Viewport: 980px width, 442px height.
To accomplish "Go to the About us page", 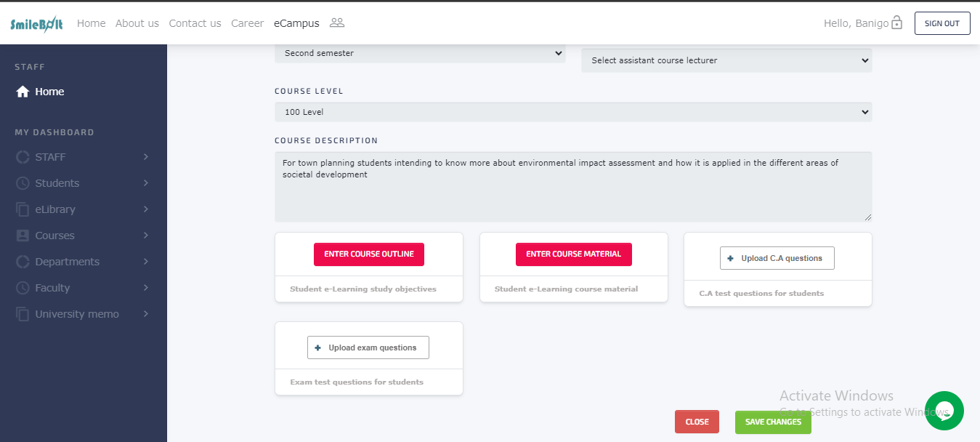I will [137, 23].
